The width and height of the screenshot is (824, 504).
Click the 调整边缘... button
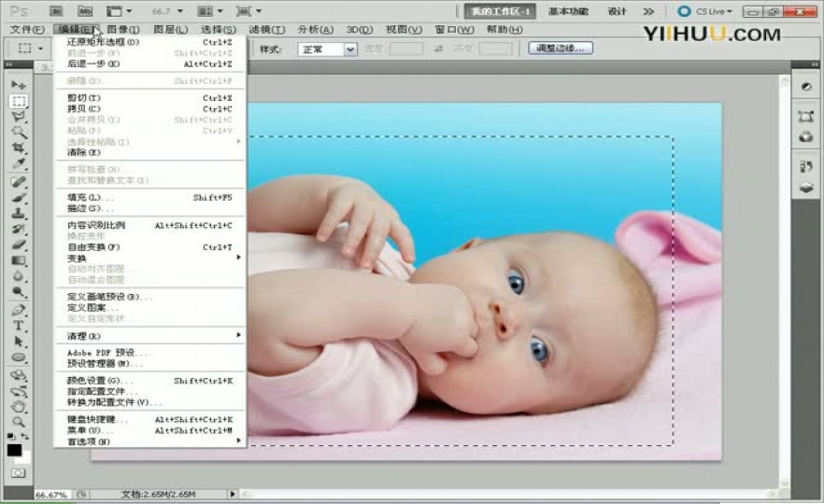click(561, 49)
